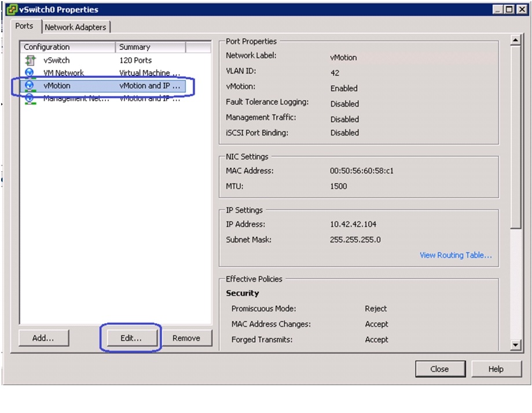
Task: Minimize the vSwitch0 Properties window
Action: click(498, 9)
